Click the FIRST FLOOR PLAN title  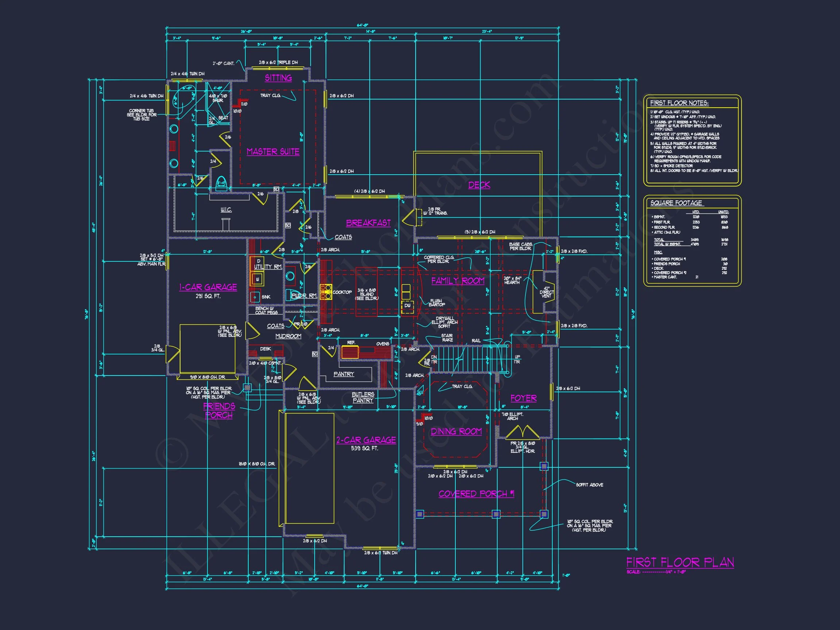[x=680, y=563]
